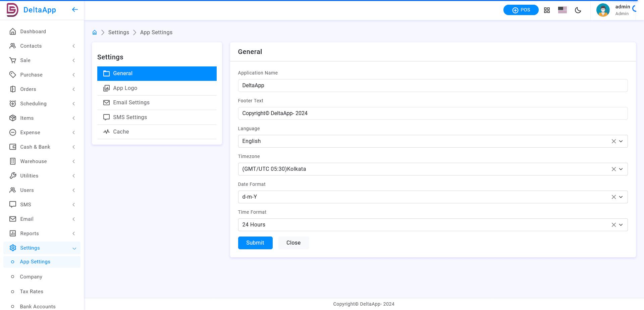This screenshot has height=310, width=644.
Task: Clear the 24 Hours time format
Action: pos(613,225)
